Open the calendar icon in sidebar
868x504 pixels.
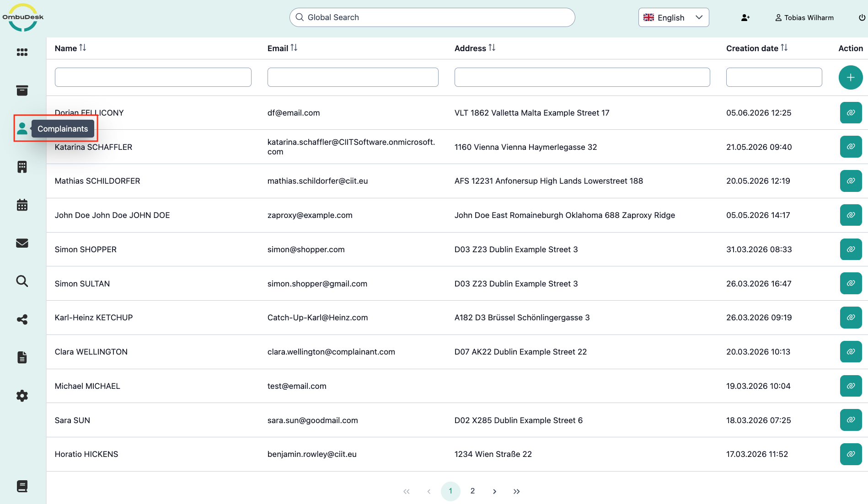point(22,205)
